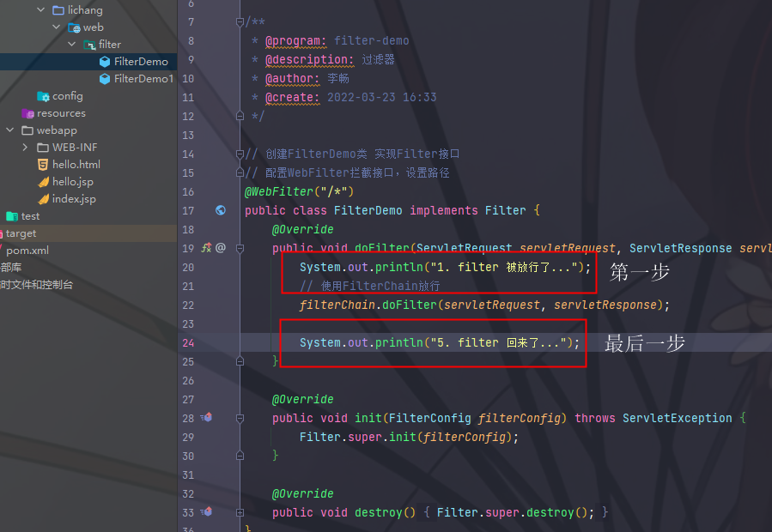Collapse the webapp folder chevron
The image size is (772, 532).
click(x=9, y=130)
